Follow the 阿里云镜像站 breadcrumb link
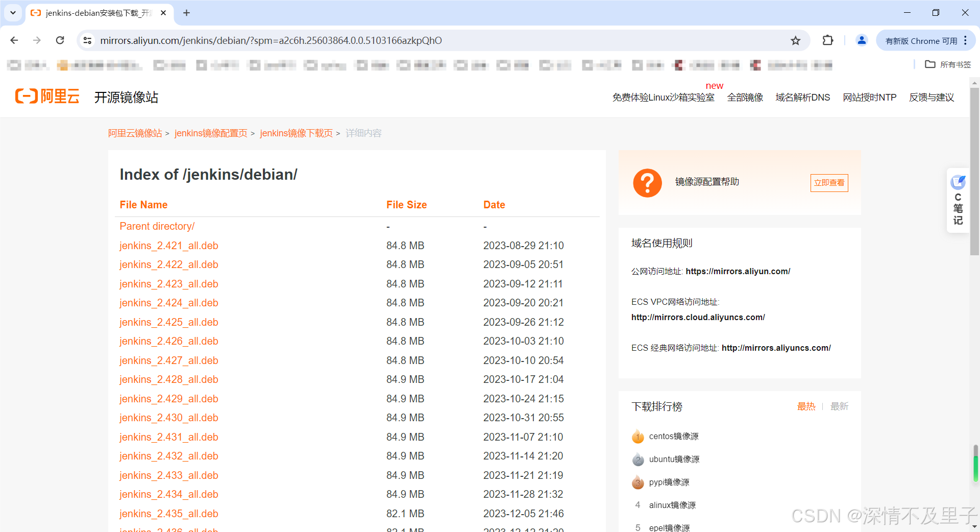 tap(135, 133)
